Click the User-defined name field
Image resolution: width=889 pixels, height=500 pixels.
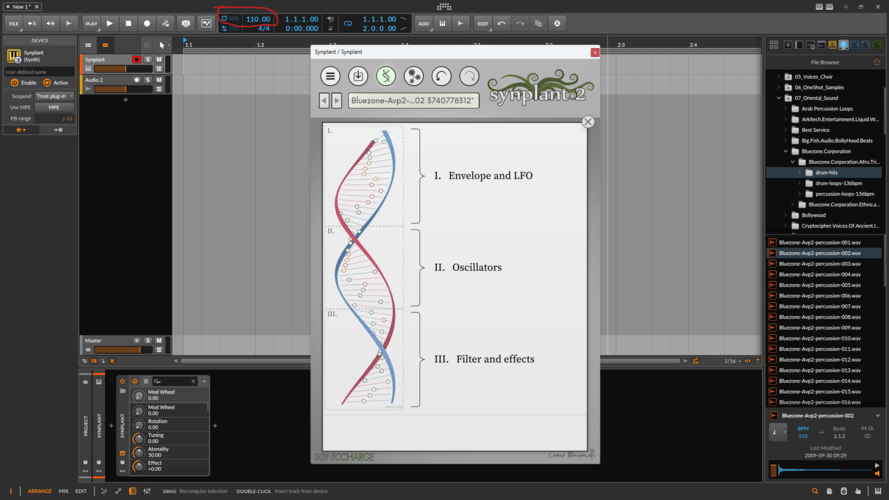39,72
